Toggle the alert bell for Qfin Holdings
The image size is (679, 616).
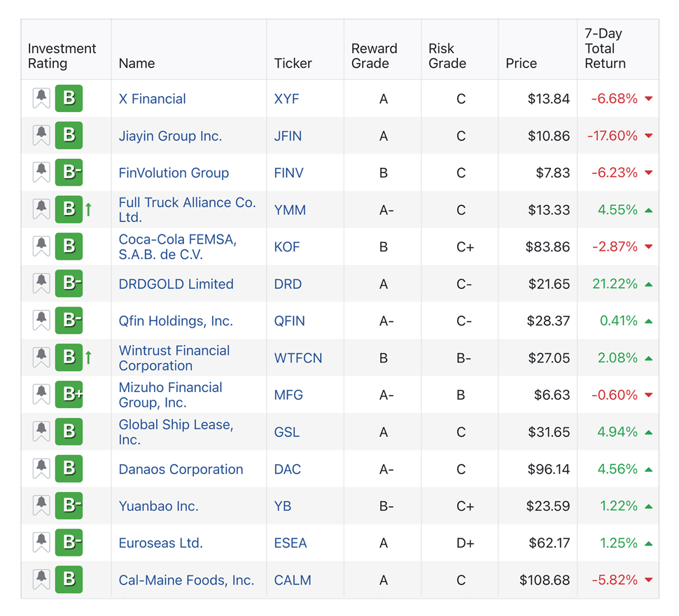(41, 321)
